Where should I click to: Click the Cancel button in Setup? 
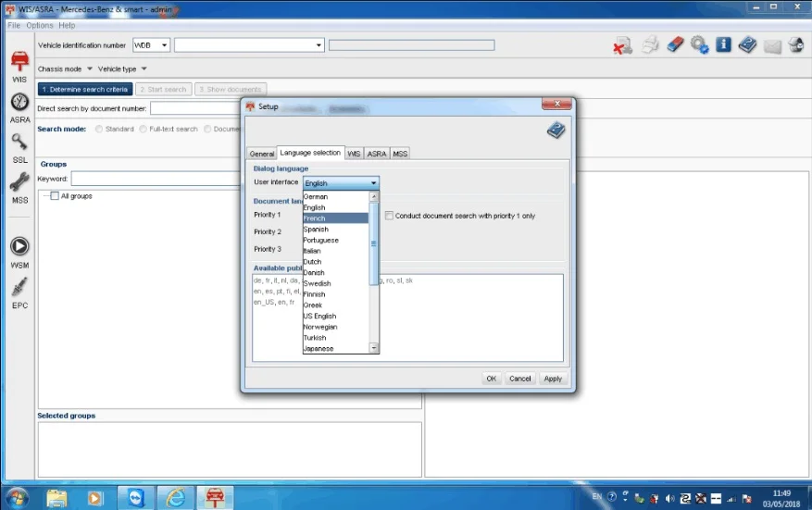[520, 379]
